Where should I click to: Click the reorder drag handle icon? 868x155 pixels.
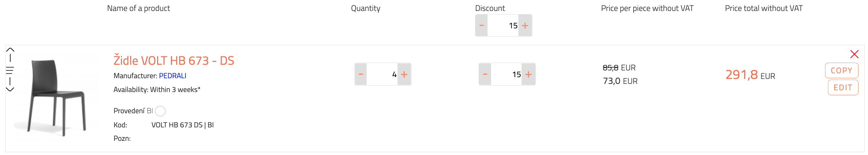10,70
